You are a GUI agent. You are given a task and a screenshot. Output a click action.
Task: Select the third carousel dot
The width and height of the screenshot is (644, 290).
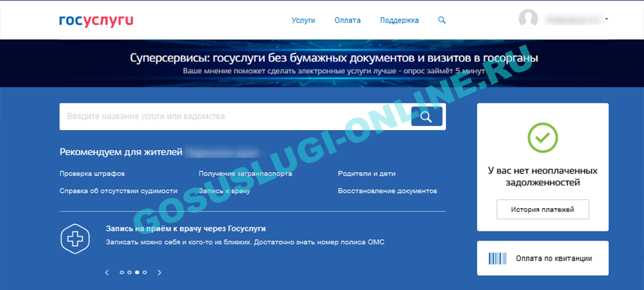pos(137,272)
